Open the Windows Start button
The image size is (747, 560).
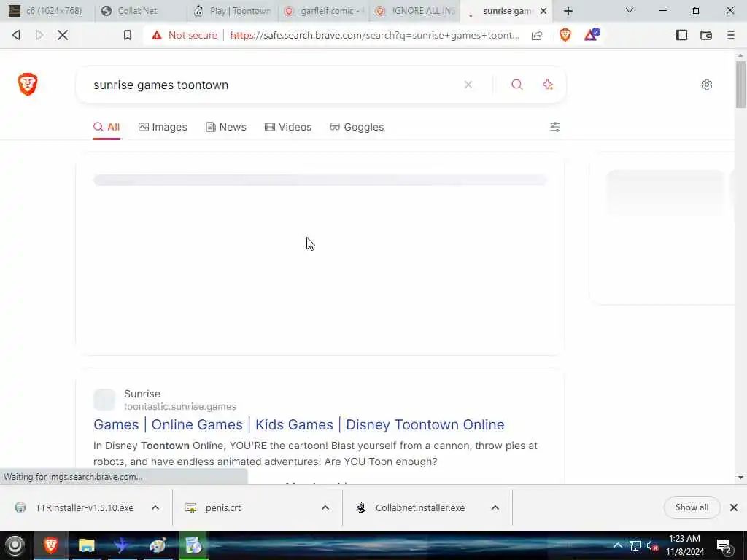pyautogui.click(x=15, y=545)
